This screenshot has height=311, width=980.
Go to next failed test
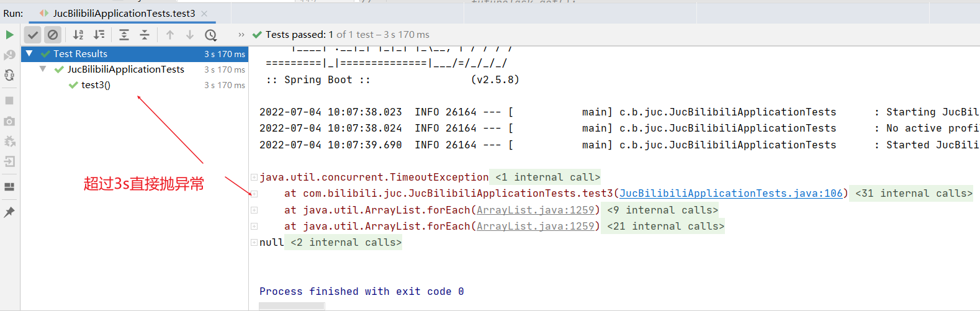190,35
